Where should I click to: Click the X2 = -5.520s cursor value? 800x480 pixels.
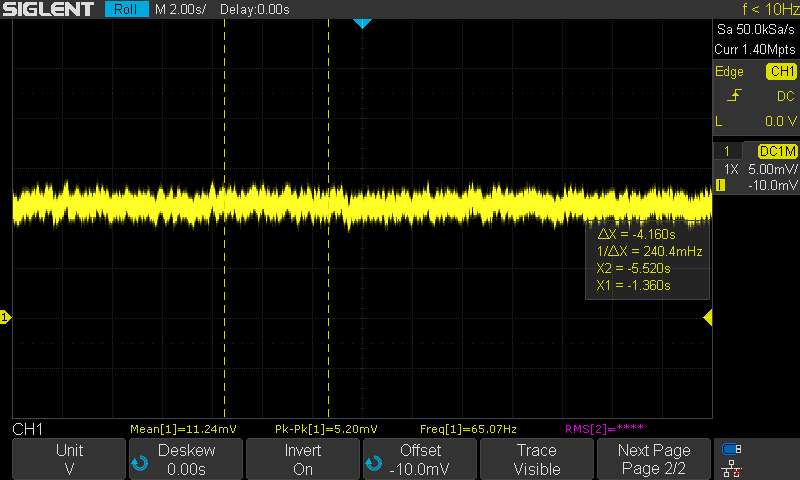[x=633, y=268]
